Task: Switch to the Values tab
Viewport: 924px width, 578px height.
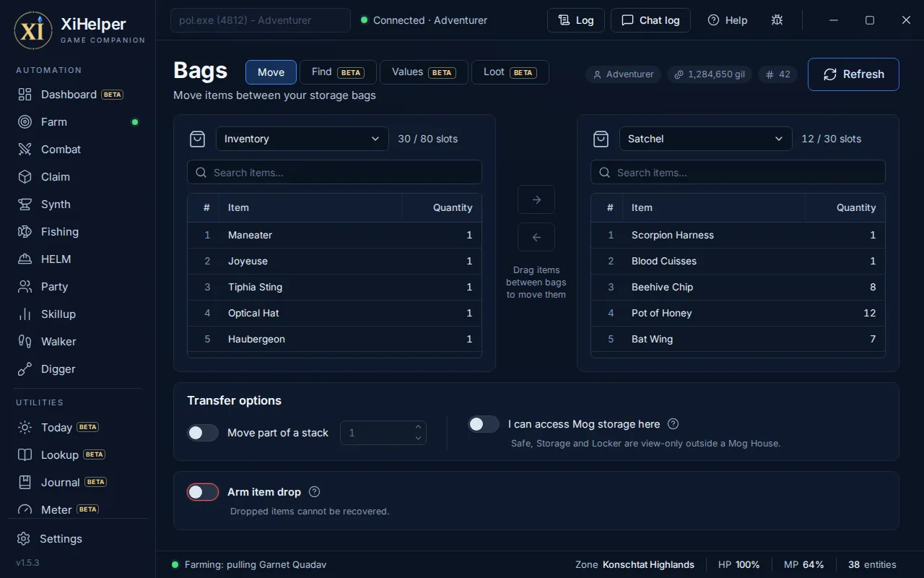Action: 424,72
